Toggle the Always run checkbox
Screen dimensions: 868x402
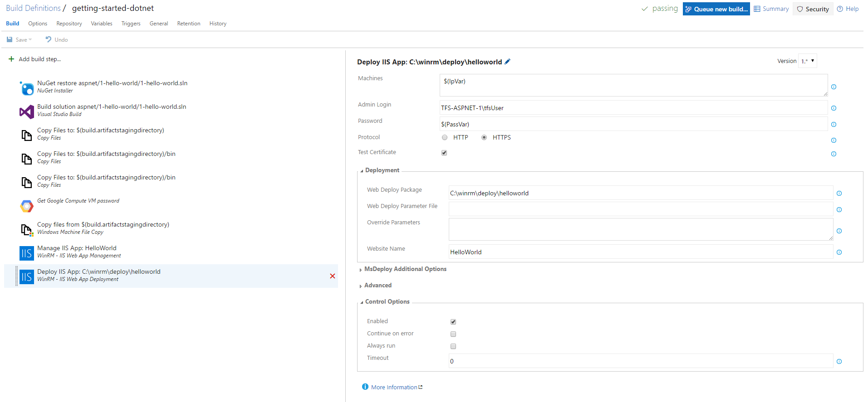(x=453, y=346)
